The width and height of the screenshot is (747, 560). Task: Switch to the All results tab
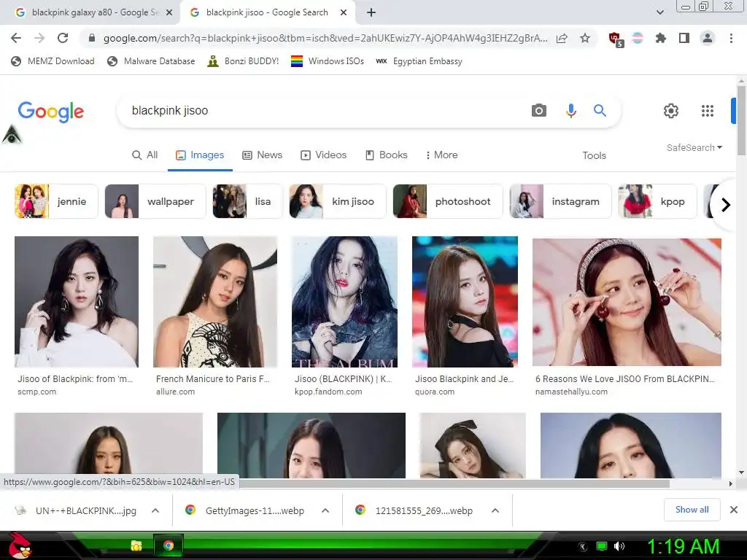(145, 155)
